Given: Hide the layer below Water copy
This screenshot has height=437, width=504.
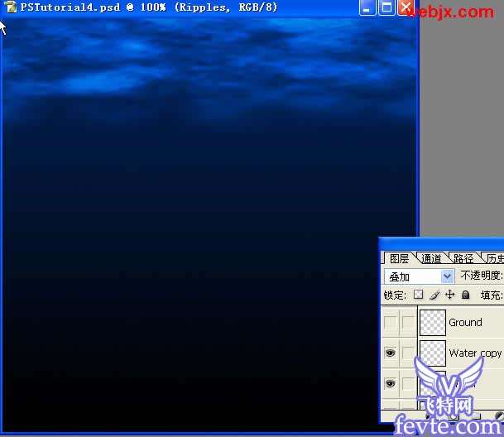Looking at the screenshot, I should [391, 383].
